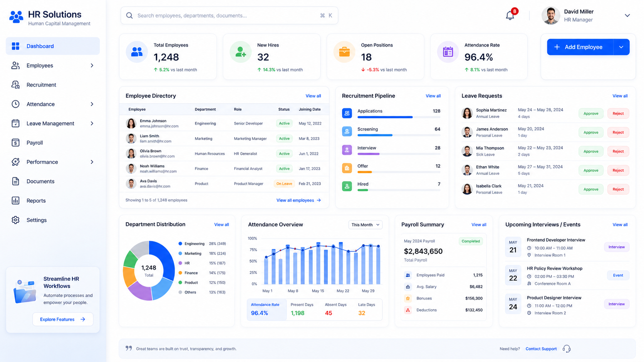Select Dashboard in the sidebar
Screen dimensions: 644x362
pos(53,46)
